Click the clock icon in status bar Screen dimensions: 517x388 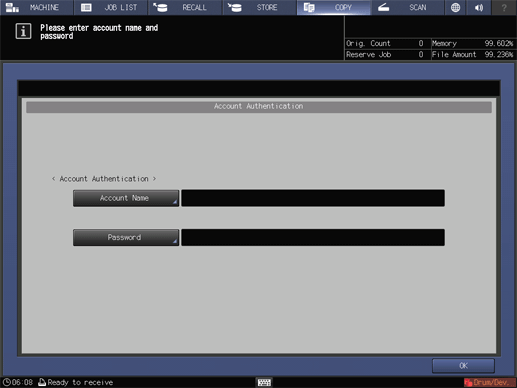[7, 382]
